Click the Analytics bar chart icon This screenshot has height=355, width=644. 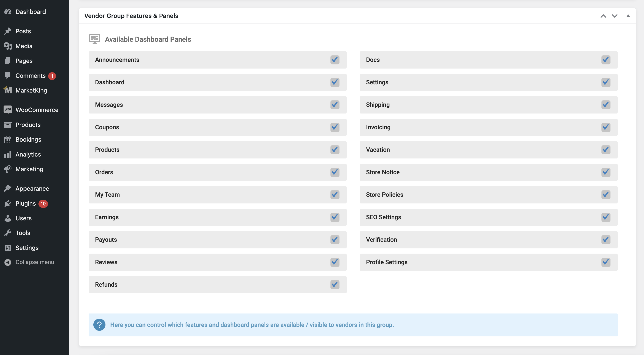[8, 154]
